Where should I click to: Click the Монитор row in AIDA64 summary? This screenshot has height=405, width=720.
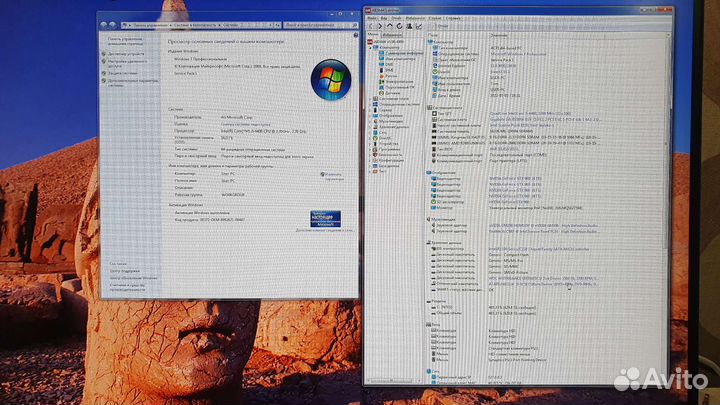point(506,208)
